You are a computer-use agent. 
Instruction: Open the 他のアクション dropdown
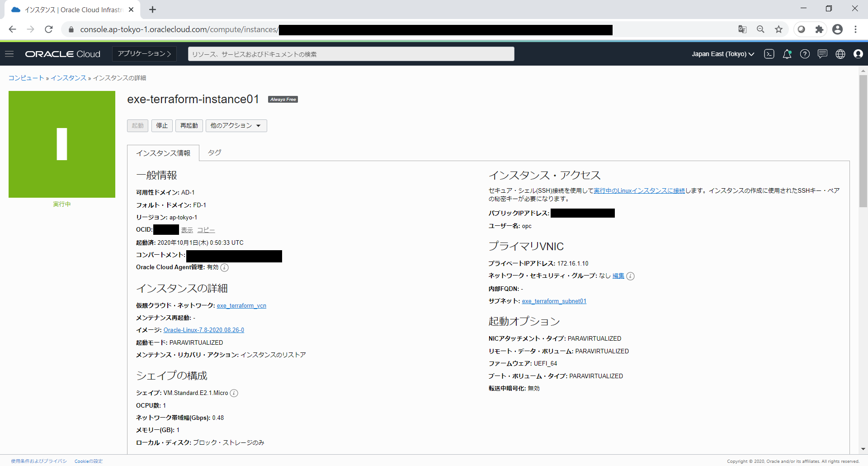pyautogui.click(x=236, y=126)
